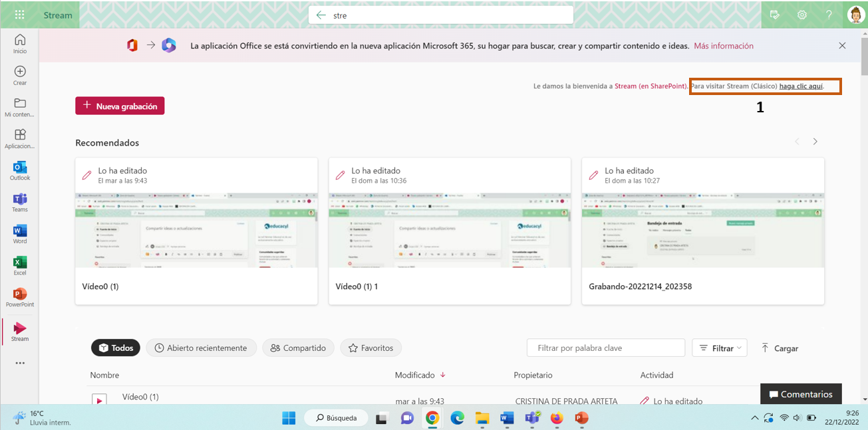Show previous recommended videos arrow
Image resolution: width=868 pixels, height=430 pixels.
[798, 142]
